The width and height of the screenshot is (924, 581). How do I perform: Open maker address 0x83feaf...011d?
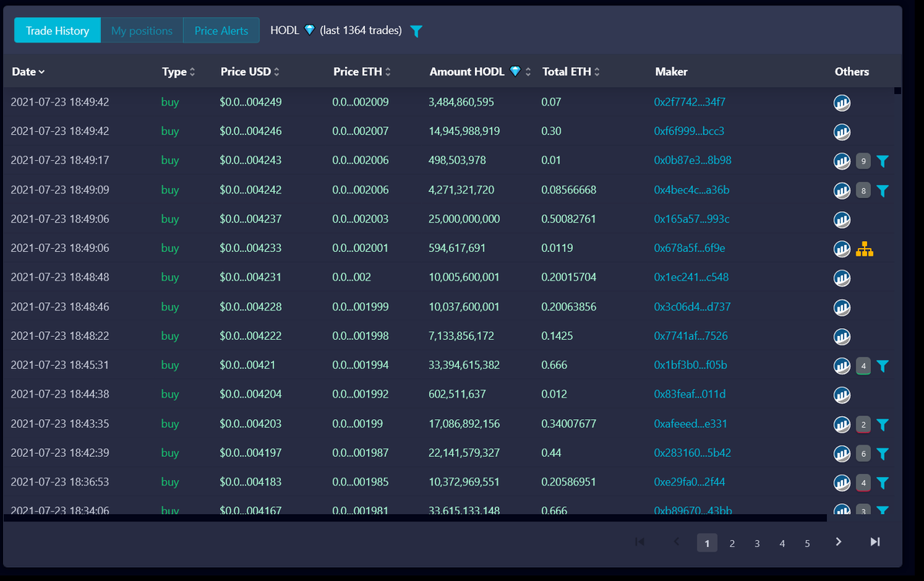690,395
